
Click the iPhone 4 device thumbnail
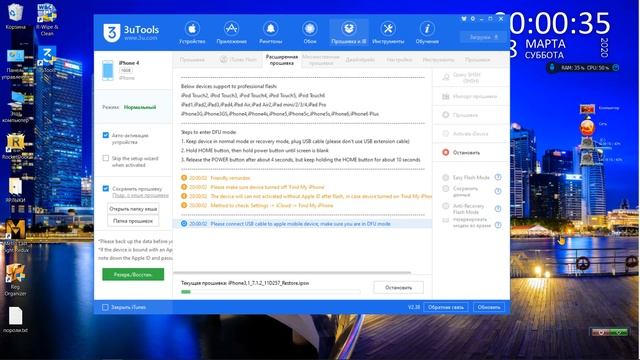[108, 70]
